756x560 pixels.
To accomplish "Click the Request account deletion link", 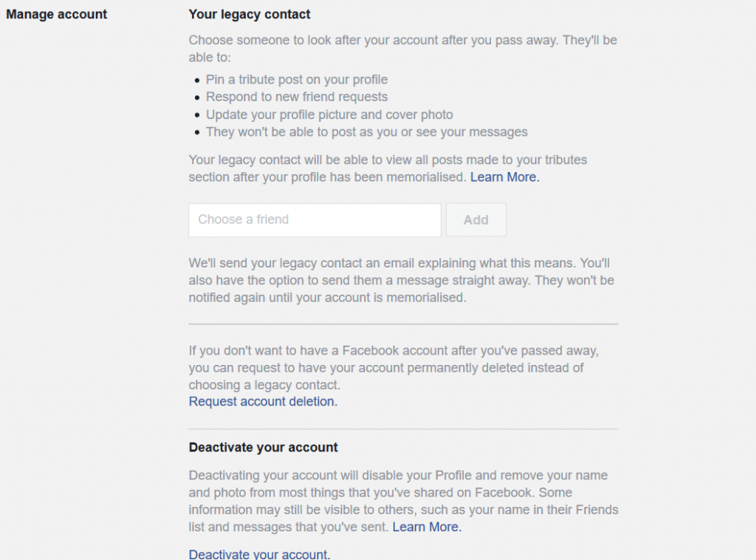I will [x=263, y=402].
